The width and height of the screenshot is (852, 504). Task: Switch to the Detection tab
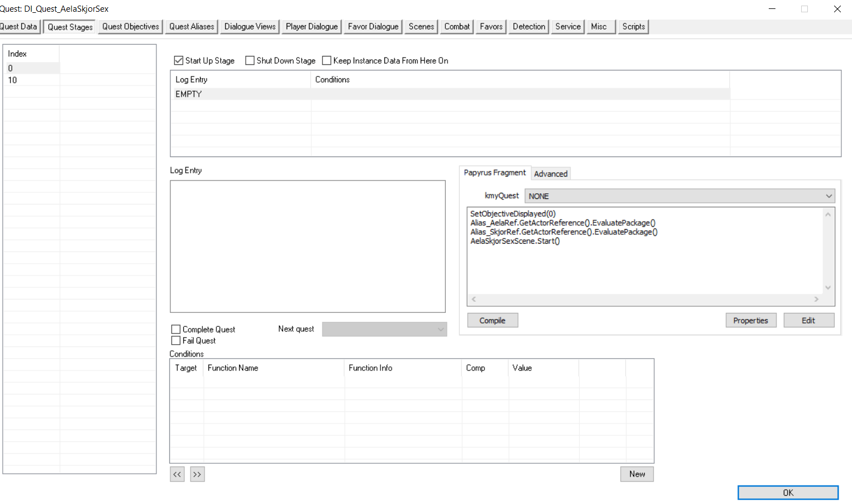coord(529,27)
